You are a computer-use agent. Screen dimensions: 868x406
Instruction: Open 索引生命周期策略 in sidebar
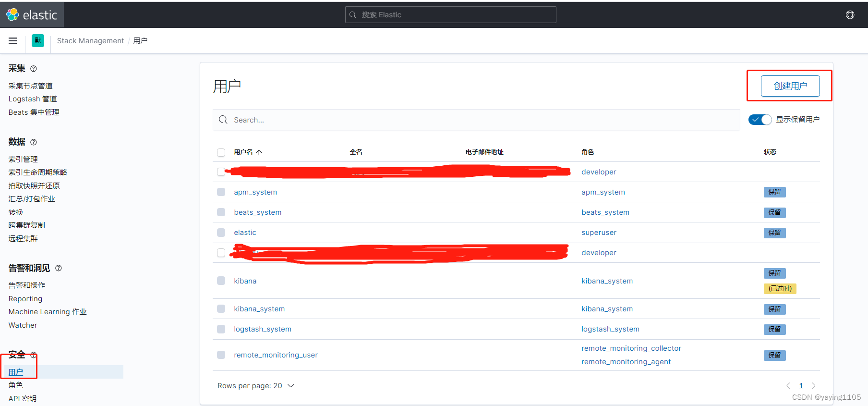(x=37, y=172)
